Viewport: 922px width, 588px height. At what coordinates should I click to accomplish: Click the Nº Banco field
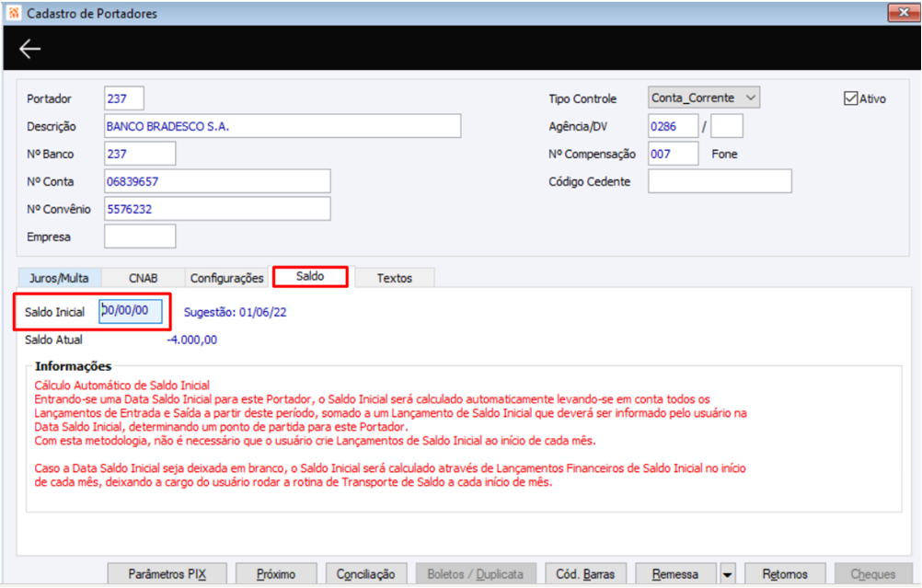pyautogui.click(x=140, y=154)
